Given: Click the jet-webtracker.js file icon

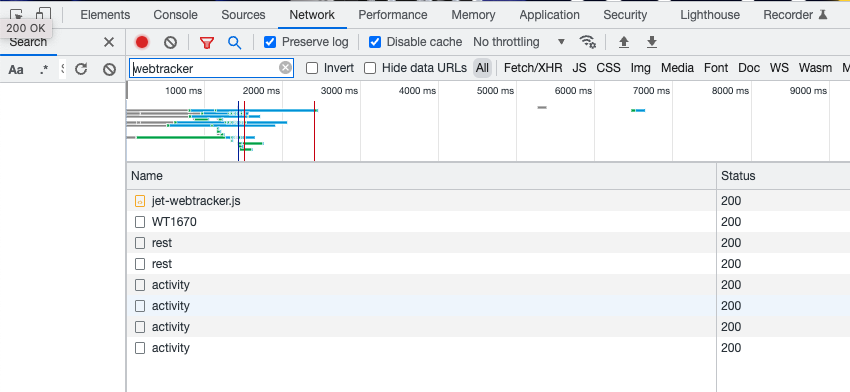Looking at the screenshot, I should pos(140,201).
